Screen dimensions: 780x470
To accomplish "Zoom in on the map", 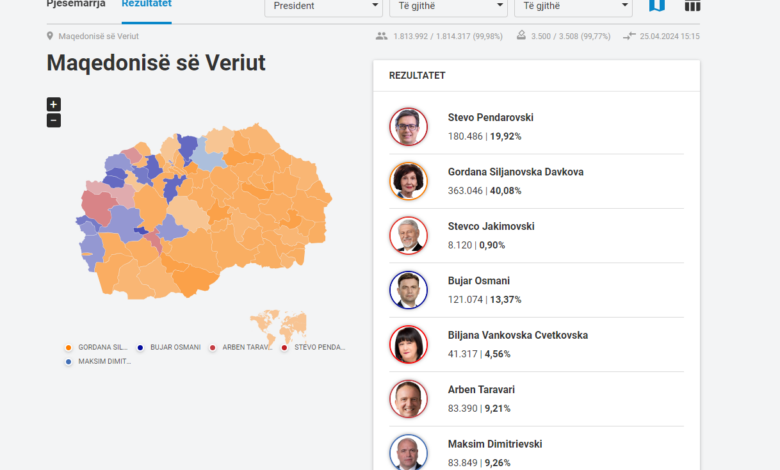I will tap(54, 104).
